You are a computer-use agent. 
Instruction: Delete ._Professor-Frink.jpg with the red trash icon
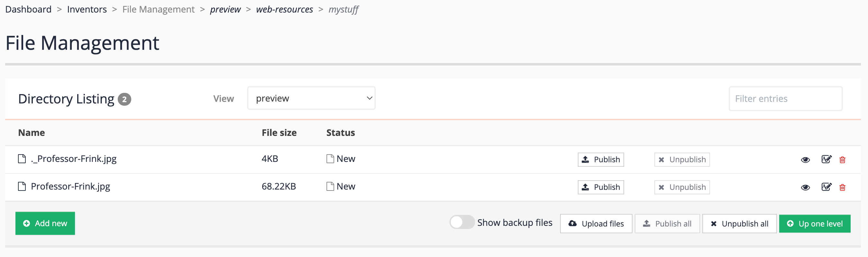842,160
